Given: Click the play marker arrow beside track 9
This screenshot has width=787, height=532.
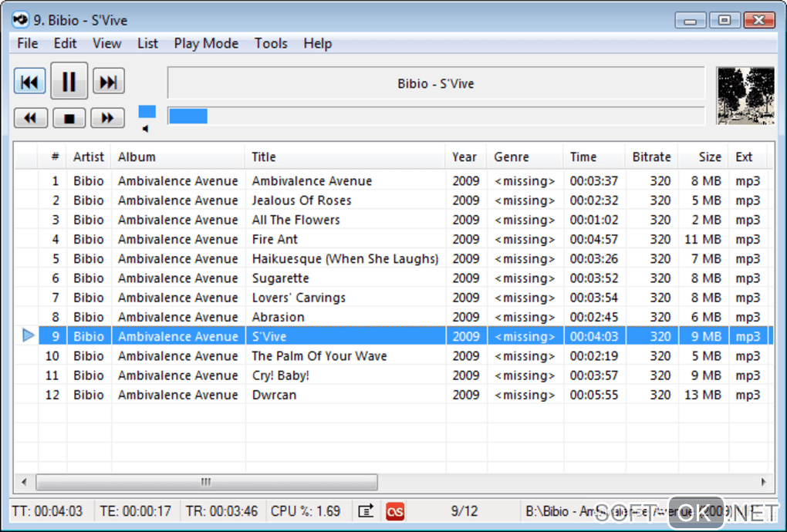Looking at the screenshot, I should tap(29, 335).
